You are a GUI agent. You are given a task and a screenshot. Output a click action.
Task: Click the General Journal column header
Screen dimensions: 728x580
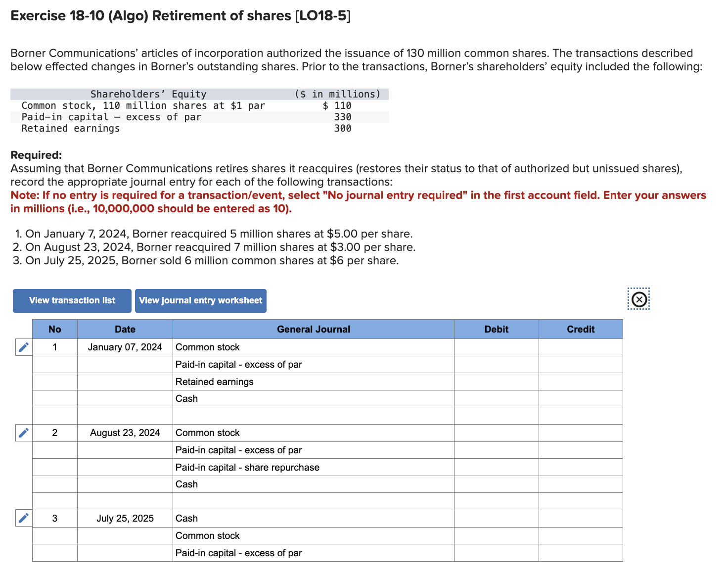pyautogui.click(x=313, y=329)
